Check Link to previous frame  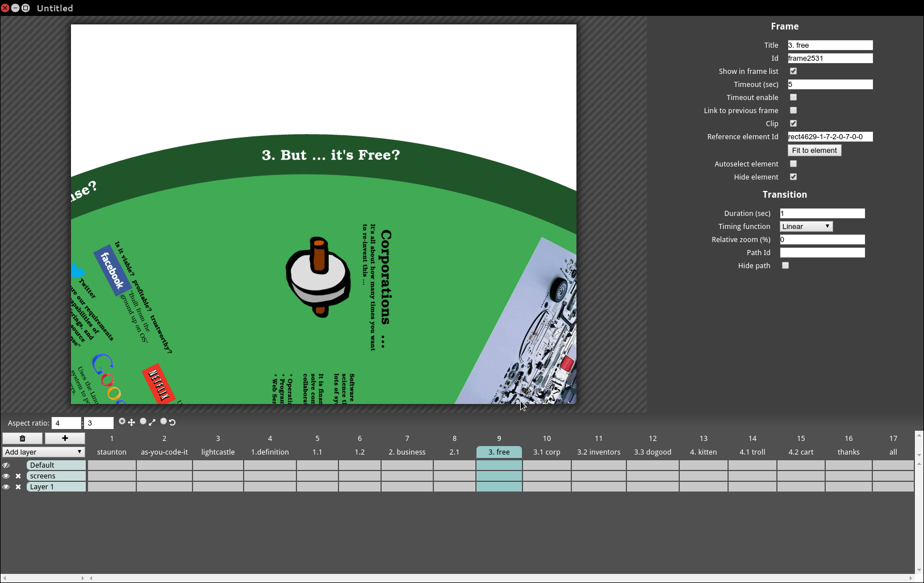pos(793,110)
